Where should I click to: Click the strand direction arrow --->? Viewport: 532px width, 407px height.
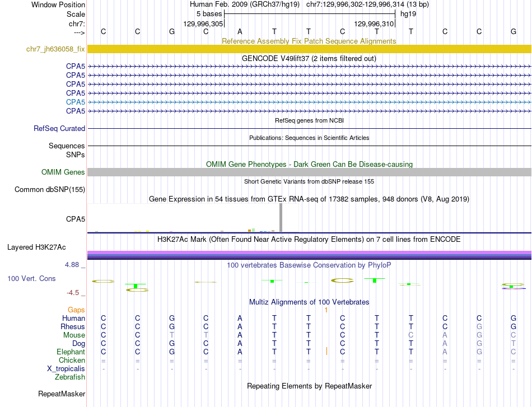click(x=79, y=32)
